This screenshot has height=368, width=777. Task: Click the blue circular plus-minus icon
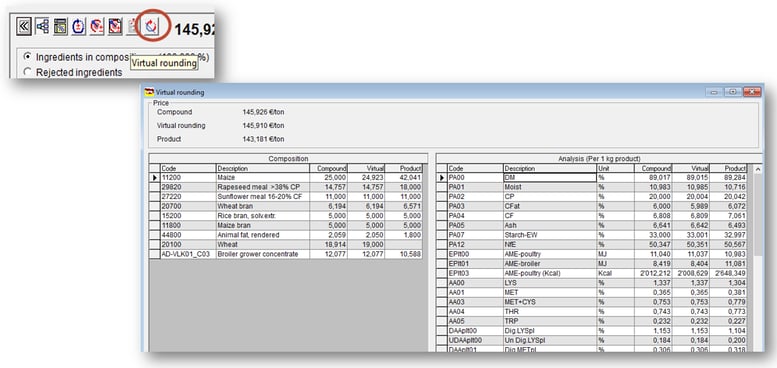point(78,26)
